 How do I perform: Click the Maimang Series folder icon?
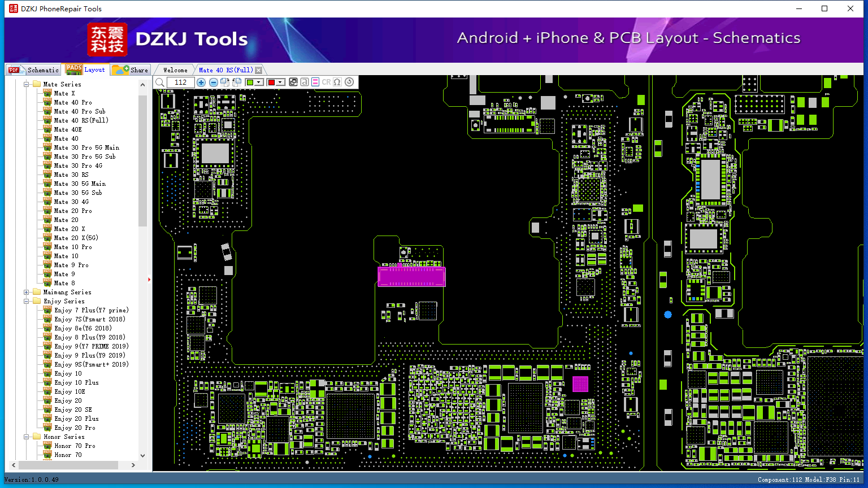click(37, 292)
